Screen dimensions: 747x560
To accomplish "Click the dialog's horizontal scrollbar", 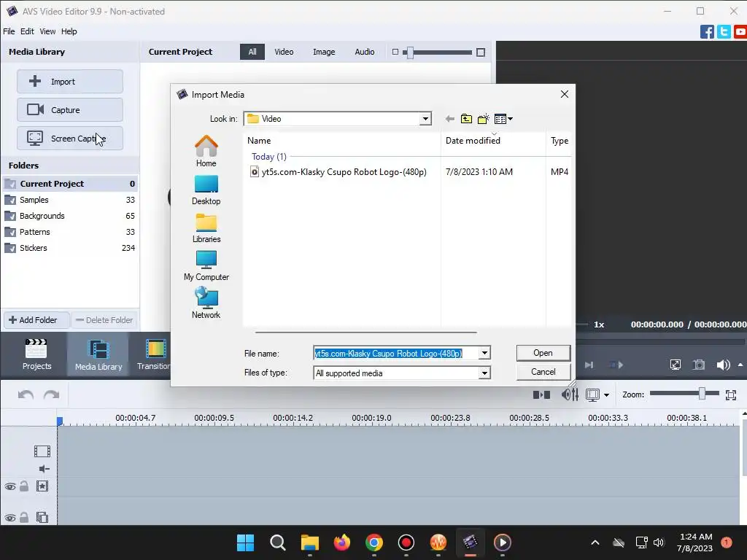I will [x=366, y=332].
